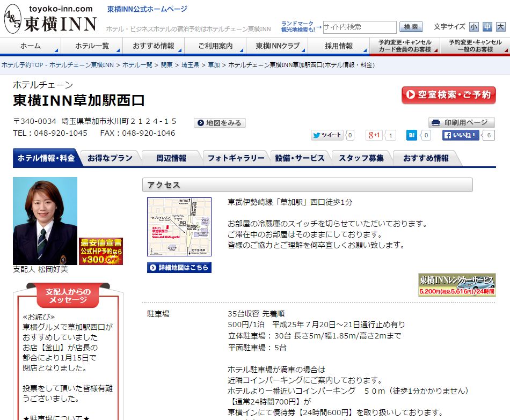
Task: Click the 詳細地図はこちら button
Action: pyautogui.click(x=179, y=268)
